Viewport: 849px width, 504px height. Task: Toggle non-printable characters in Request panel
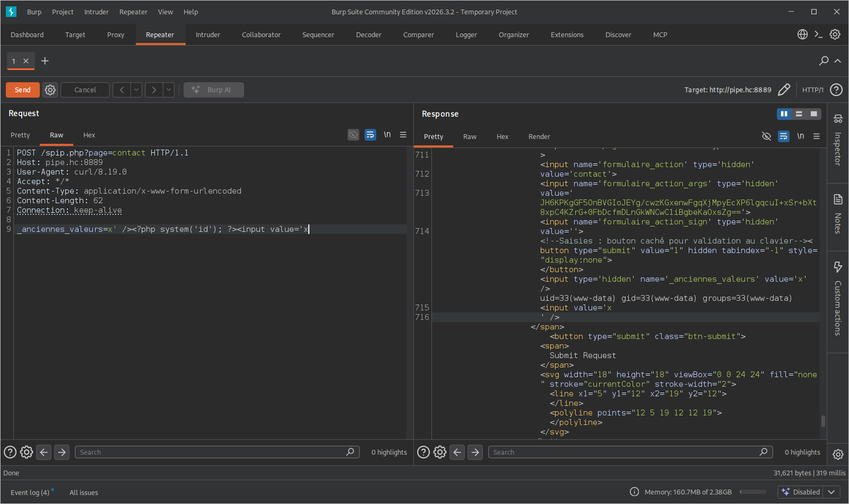(x=353, y=135)
